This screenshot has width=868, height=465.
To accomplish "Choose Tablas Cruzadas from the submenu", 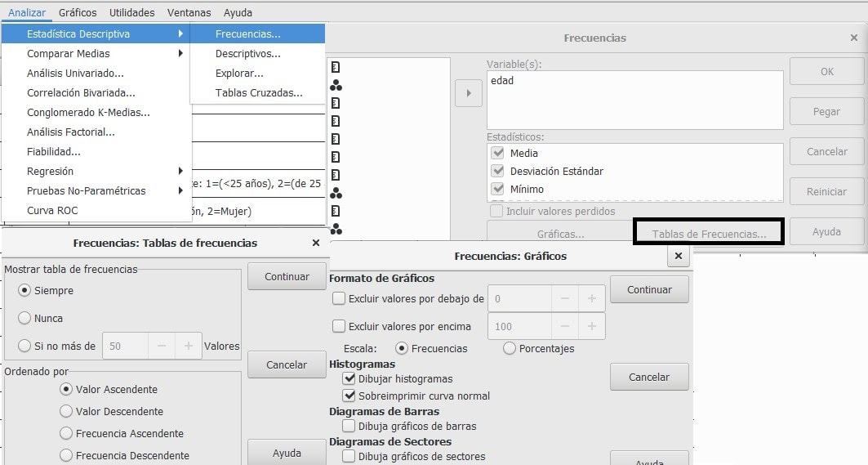I will [x=259, y=93].
